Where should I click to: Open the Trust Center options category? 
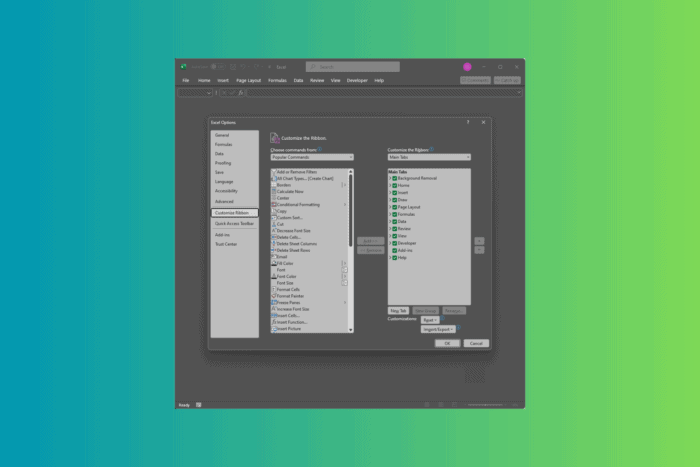coord(226,244)
